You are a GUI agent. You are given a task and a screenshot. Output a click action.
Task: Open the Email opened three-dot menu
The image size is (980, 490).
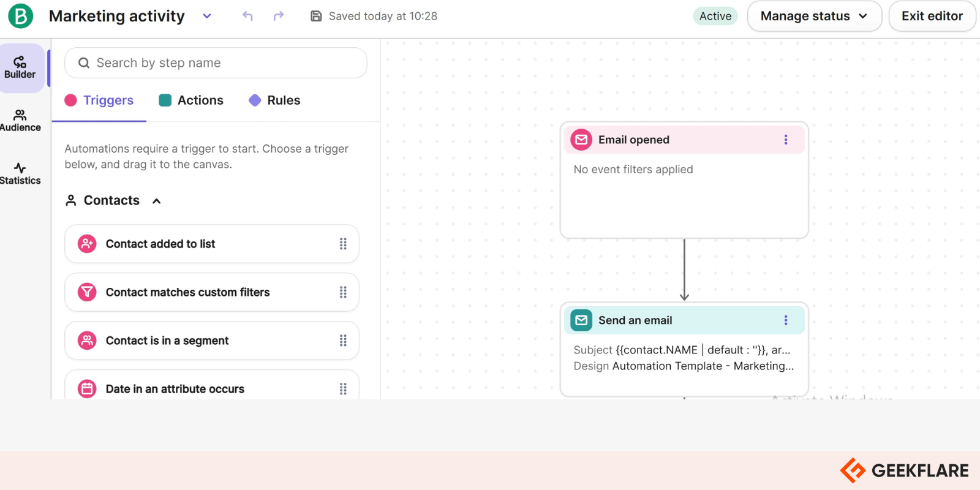point(786,140)
